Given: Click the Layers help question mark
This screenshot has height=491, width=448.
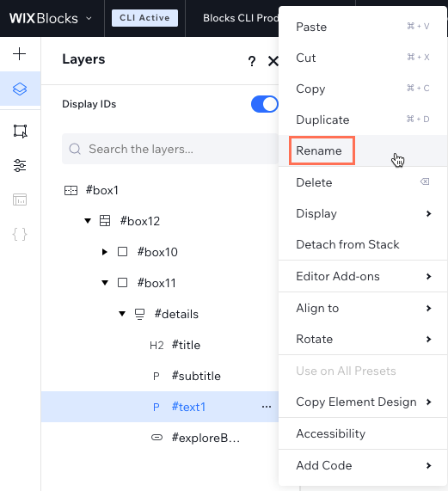Looking at the screenshot, I should click(x=252, y=61).
